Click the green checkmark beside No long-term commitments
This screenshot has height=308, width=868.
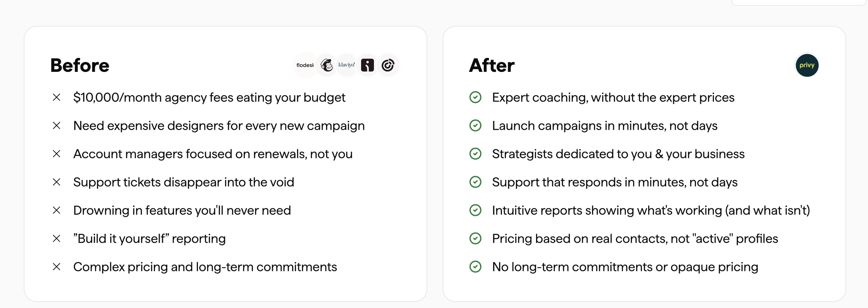point(475,267)
